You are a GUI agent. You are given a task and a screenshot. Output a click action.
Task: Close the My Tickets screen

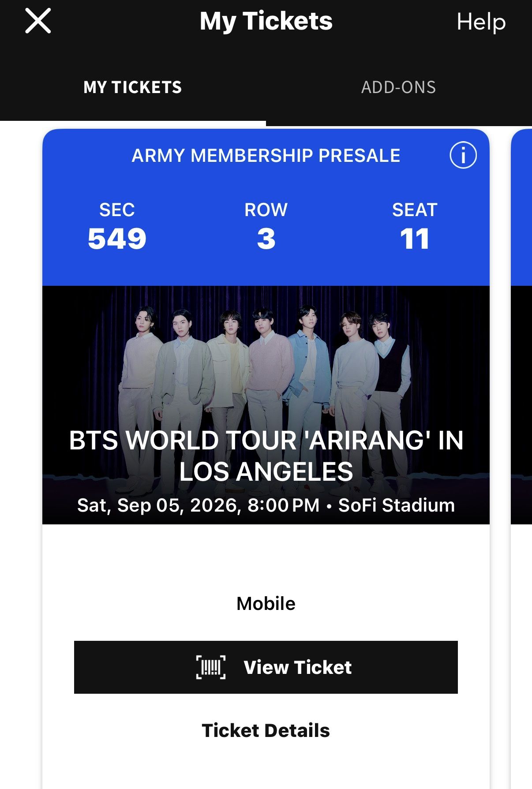tap(38, 21)
